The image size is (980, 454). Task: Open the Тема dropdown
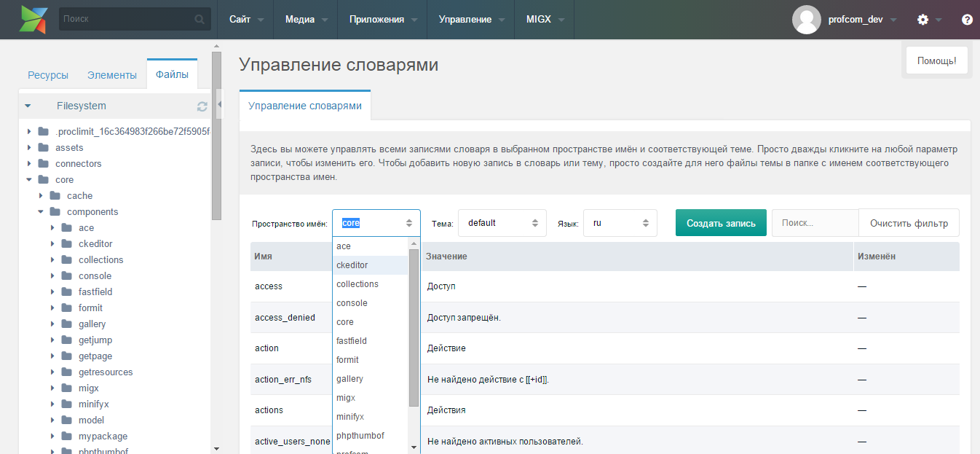(502, 222)
